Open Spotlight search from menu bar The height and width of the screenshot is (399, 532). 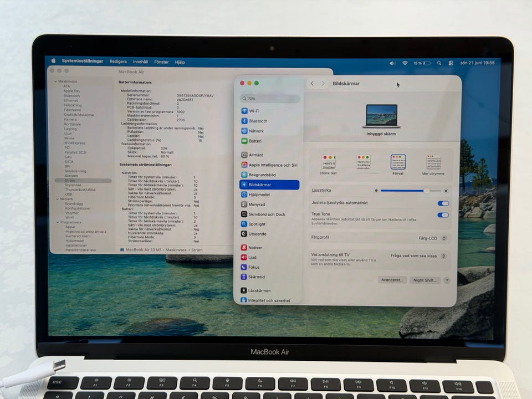coord(439,63)
